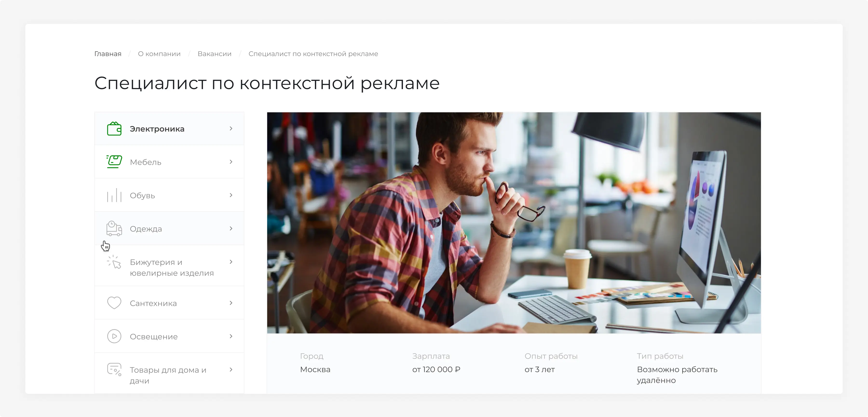Screen dimensions: 868x417
Task: Select the Одежда category label
Action: (x=146, y=229)
